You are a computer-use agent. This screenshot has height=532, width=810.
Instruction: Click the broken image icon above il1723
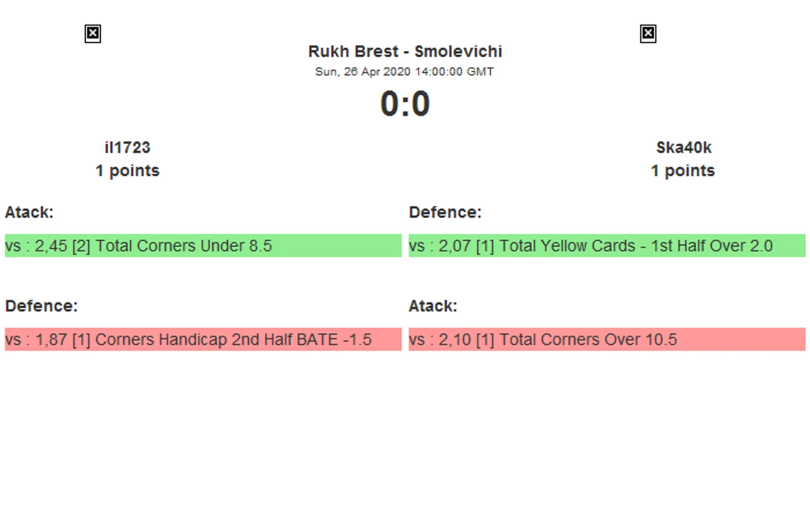coord(93,34)
